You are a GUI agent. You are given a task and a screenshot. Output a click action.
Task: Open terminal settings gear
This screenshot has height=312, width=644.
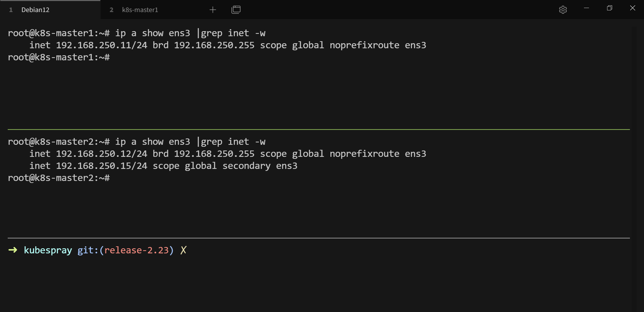(x=563, y=10)
